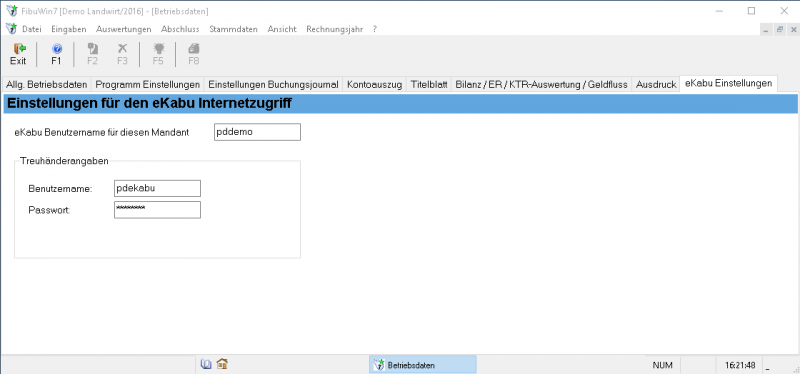Open the Ansicht menu
Image resolution: width=800 pixels, height=374 pixels.
[282, 29]
